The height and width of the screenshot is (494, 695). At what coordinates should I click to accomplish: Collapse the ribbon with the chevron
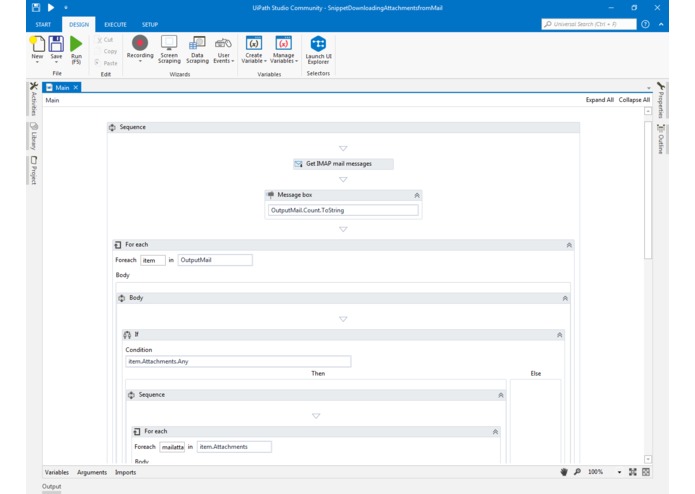point(661,24)
